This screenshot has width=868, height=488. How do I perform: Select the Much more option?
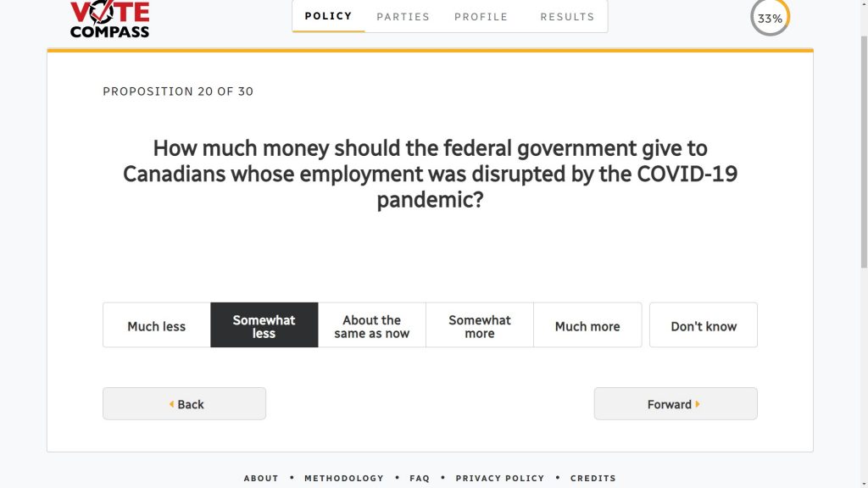[587, 325]
